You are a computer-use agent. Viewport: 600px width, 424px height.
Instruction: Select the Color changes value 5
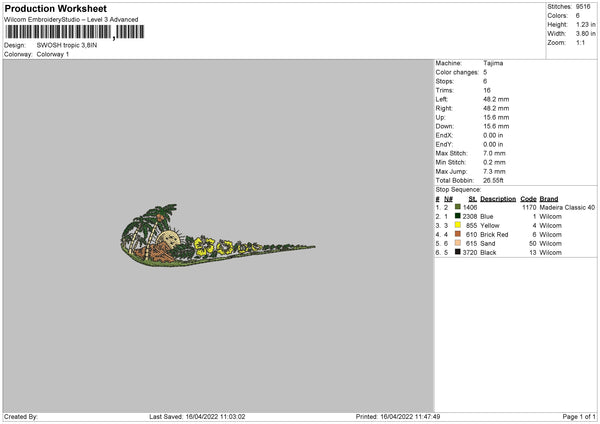[485, 72]
